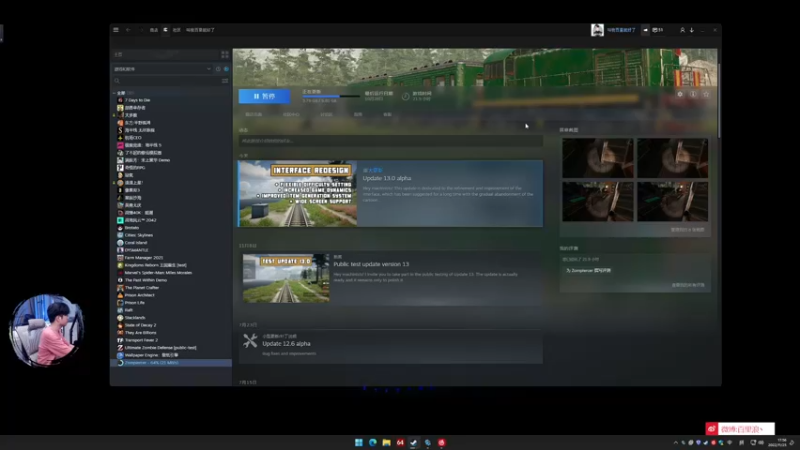Open the game info circle icon
This screenshot has width=800, height=450.
[x=693, y=94]
